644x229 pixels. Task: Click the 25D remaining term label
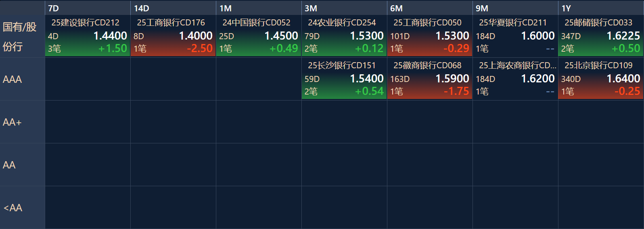coord(226,36)
